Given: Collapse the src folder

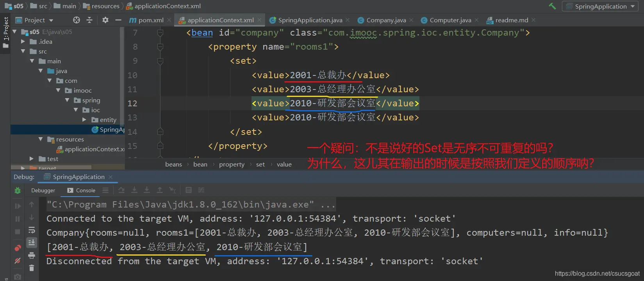Looking at the screenshot, I should [23, 51].
